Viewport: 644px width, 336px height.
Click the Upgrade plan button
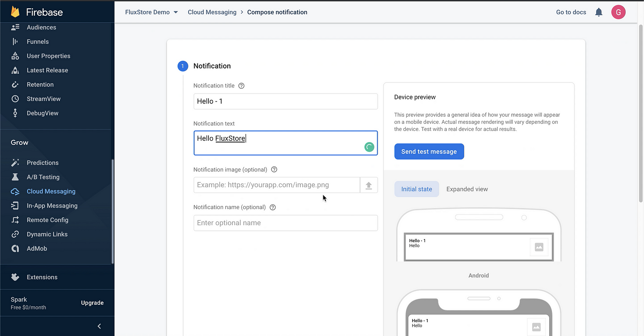(92, 303)
